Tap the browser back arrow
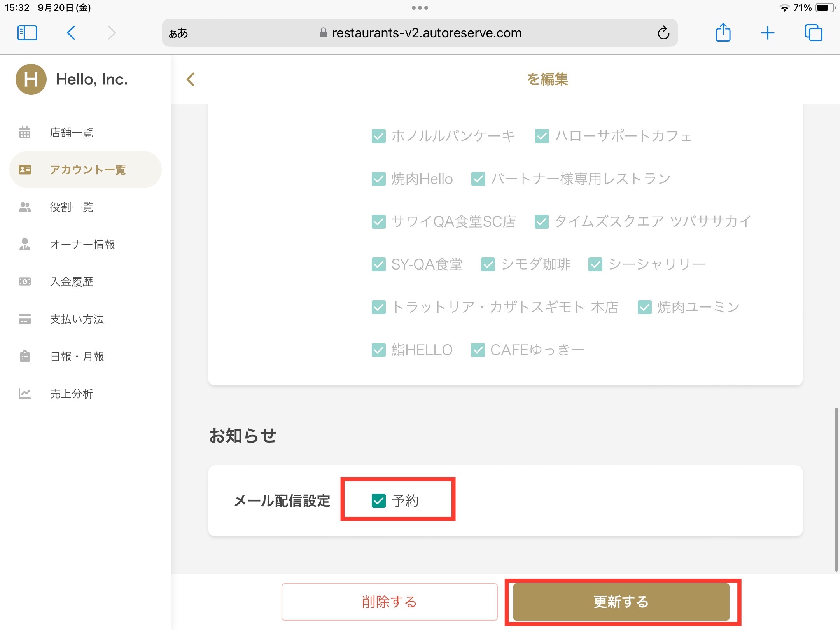840x630 pixels. 71,33
